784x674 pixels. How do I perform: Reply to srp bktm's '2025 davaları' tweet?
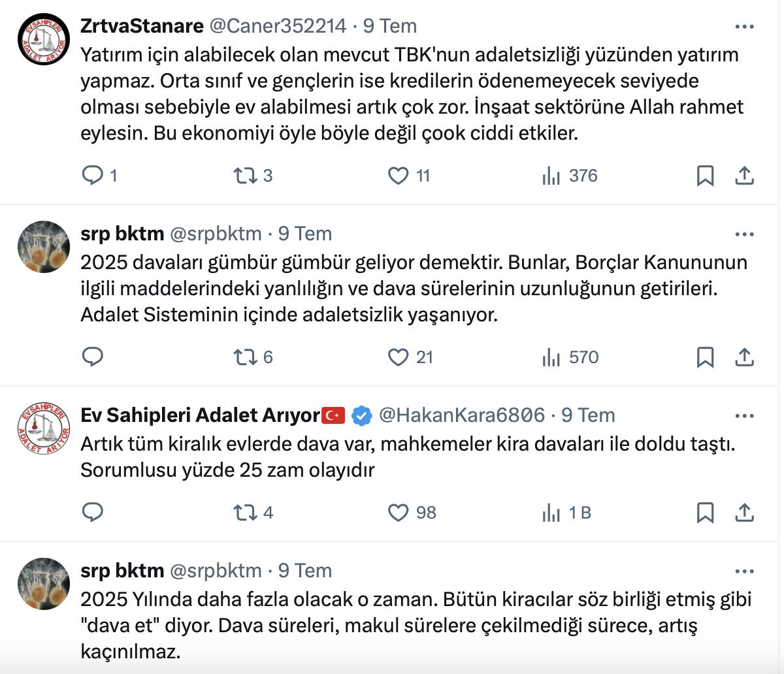point(93,357)
